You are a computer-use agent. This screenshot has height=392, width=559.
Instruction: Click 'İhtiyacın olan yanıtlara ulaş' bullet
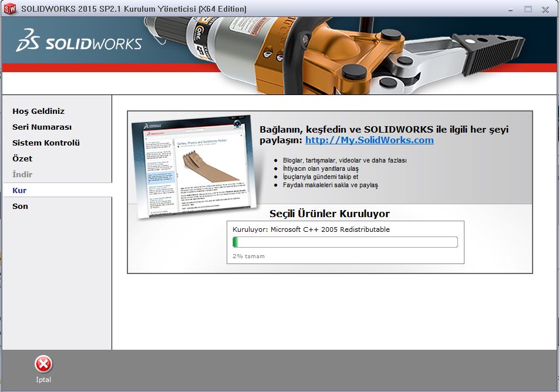321,168
